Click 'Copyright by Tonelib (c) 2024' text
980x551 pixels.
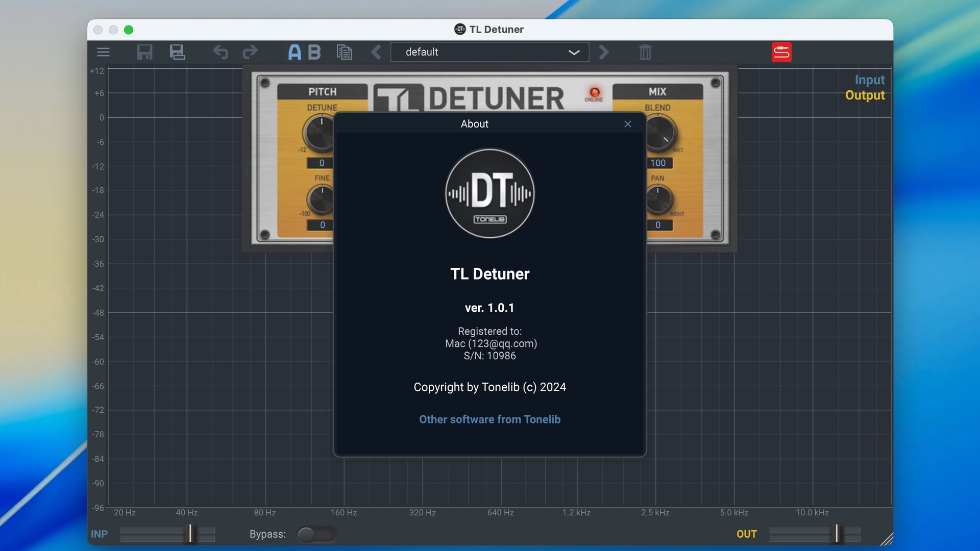(x=489, y=387)
